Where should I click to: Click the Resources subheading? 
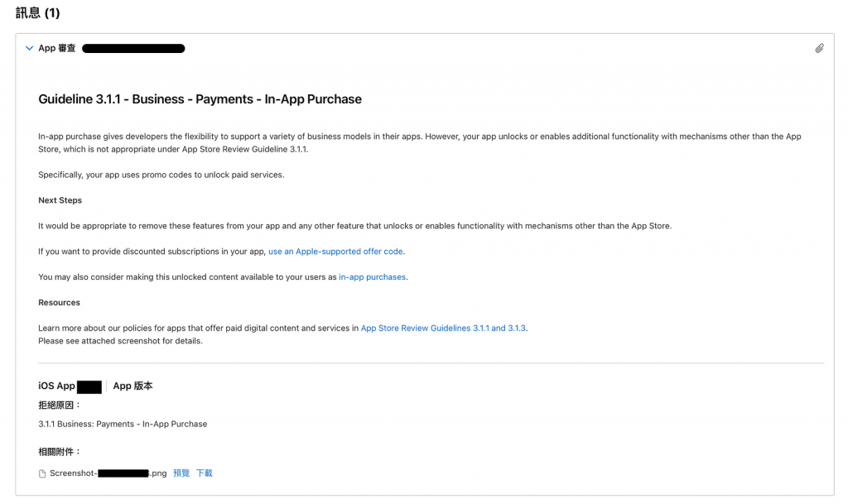point(59,303)
